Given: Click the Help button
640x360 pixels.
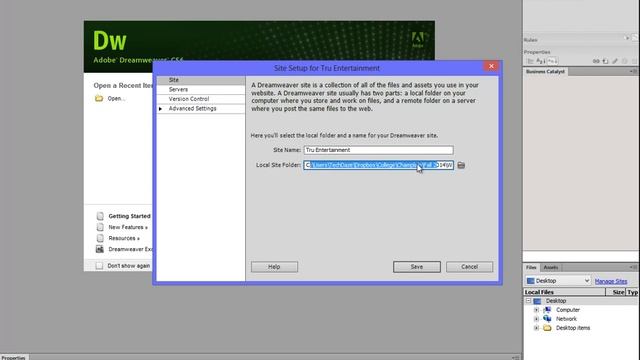Looking at the screenshot, I should point(274,267).
